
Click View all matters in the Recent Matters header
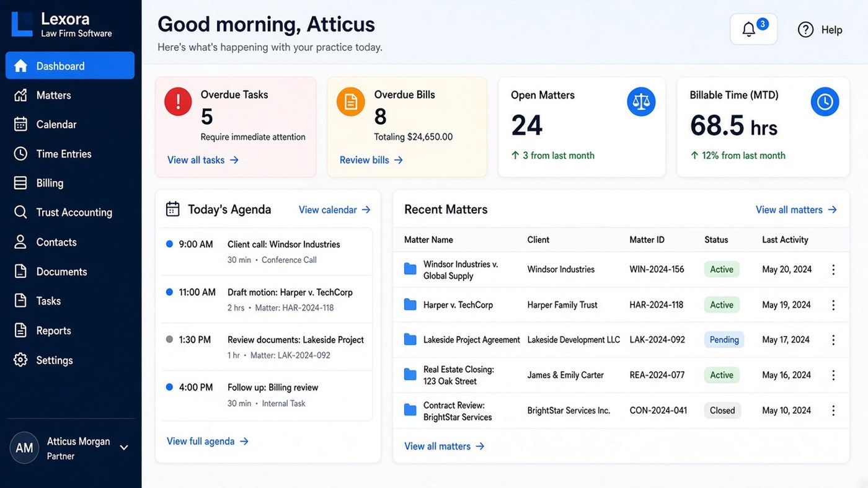[797, 210]
